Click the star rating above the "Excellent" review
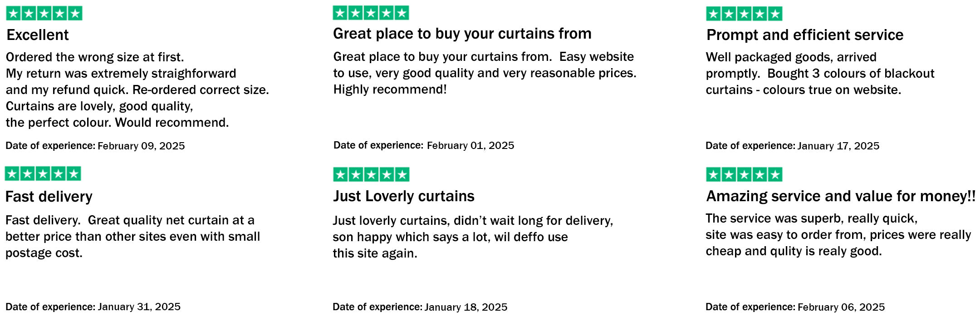The image size is (980, 327). tap(44, 14)
